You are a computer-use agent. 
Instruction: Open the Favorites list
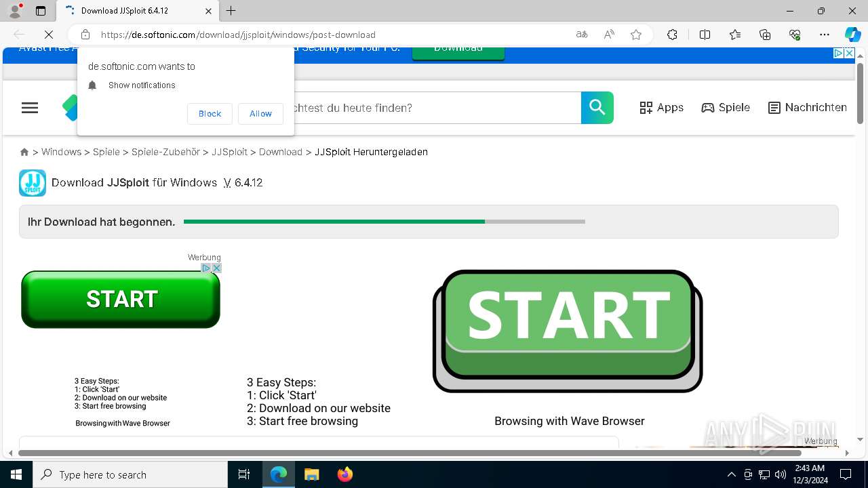tap(735, 35)
